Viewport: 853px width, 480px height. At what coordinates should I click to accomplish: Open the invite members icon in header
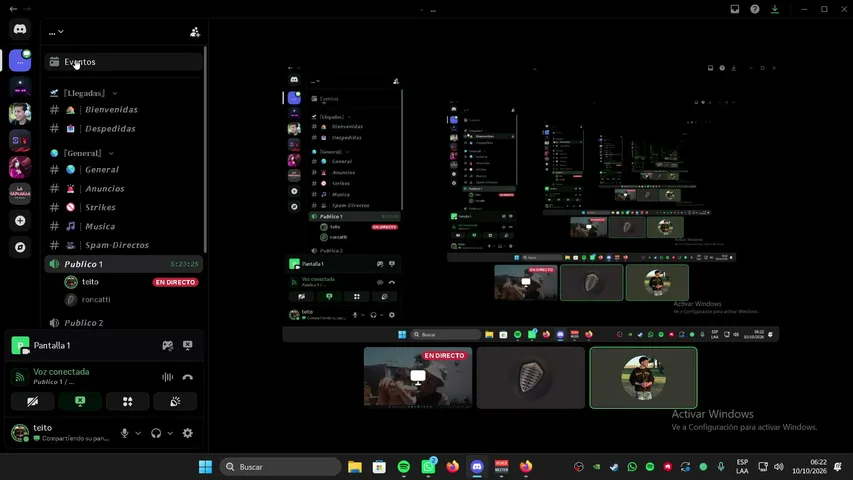(195, 32)
